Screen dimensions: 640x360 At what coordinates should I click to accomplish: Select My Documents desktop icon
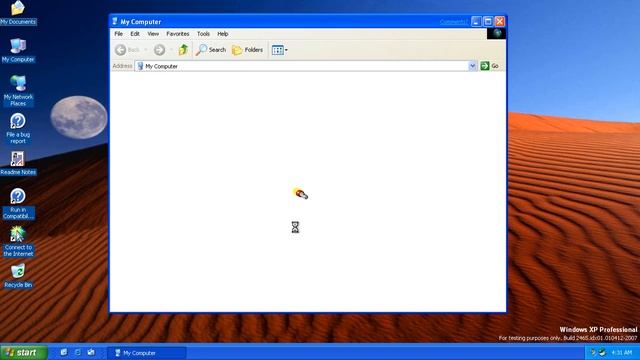coord(18,13)
